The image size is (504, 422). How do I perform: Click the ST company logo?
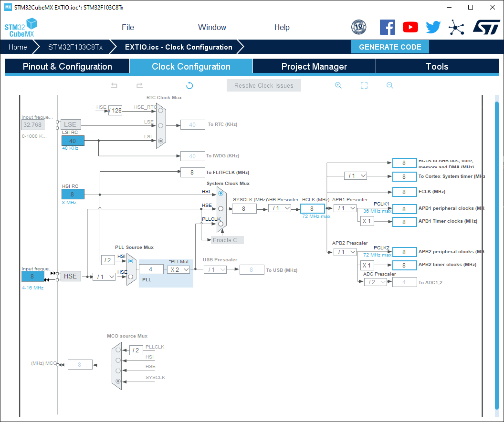[x=486, y=27]
